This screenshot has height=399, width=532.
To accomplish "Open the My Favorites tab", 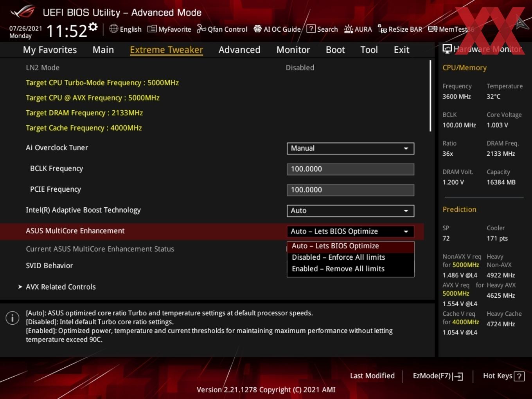I will point(50,50).
